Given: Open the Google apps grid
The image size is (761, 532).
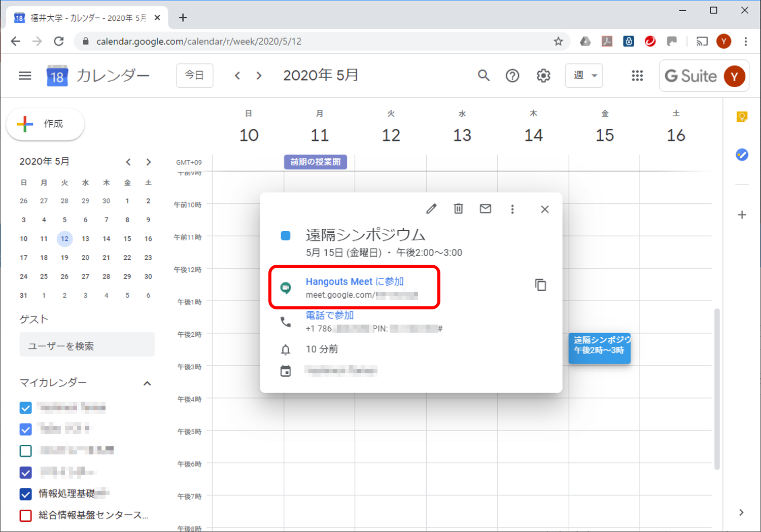Looking at the screenshot, I should [637, 76].
